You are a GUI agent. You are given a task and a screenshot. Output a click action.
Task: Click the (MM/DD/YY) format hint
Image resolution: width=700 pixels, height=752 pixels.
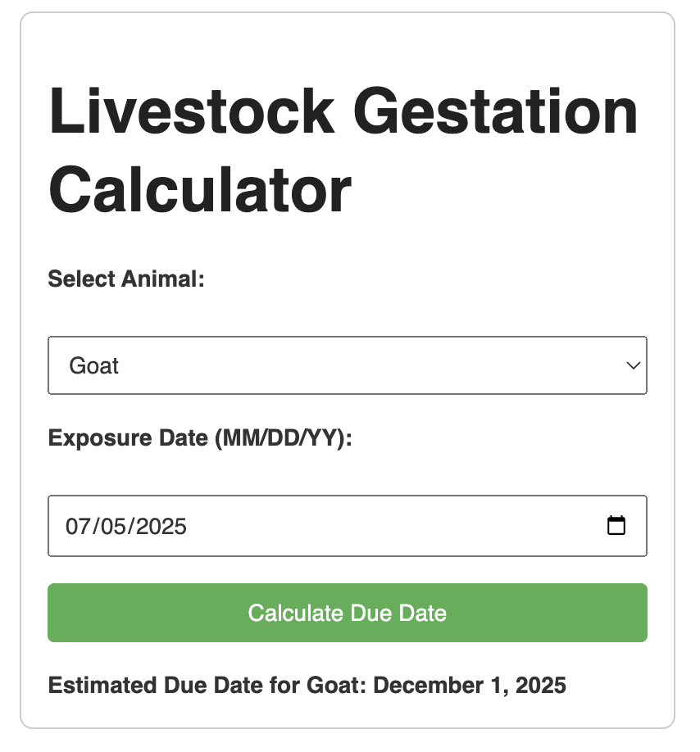(x=284, y=438)
